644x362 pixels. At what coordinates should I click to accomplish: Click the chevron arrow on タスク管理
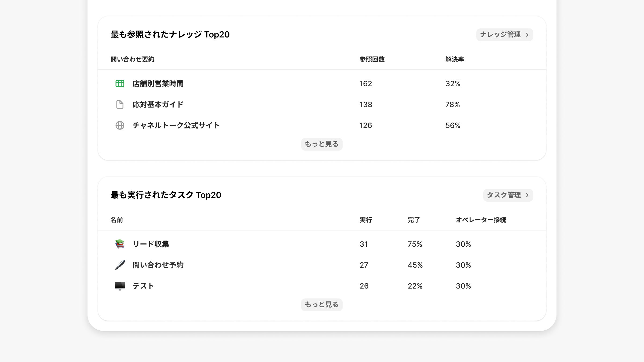click(527, 195)
